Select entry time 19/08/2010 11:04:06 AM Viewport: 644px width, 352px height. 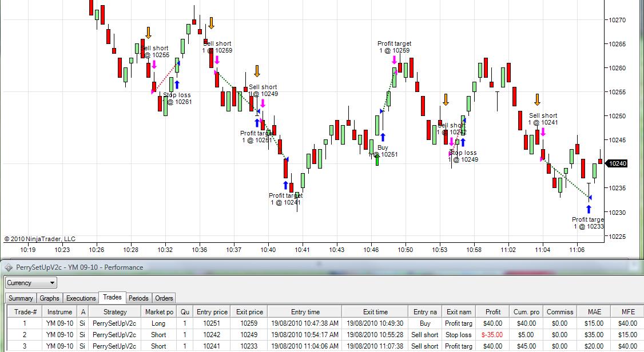click(x=305, y=346)
